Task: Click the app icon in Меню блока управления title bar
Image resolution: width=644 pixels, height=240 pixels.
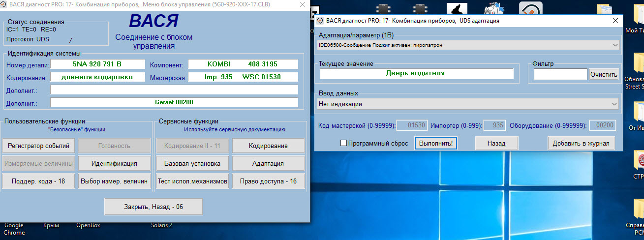Action: 4,4
